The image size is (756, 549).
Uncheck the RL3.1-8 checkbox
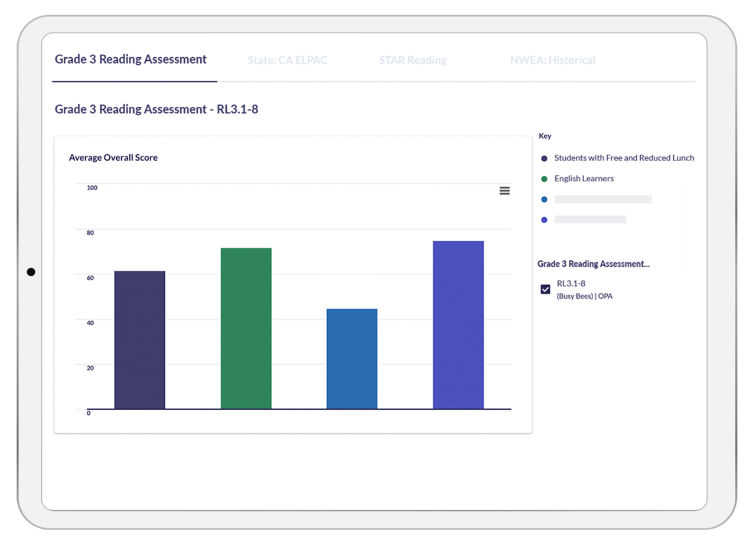546,289
